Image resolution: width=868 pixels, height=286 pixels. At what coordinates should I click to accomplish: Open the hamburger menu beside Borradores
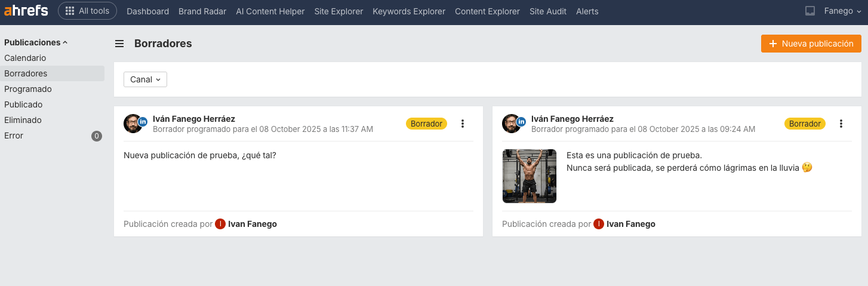click(x=119, y=44)
